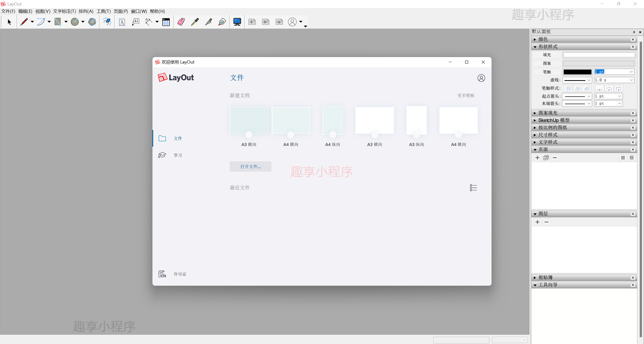Select the Polygon tool
Screen dimensions: 644x344
(92, 22)
